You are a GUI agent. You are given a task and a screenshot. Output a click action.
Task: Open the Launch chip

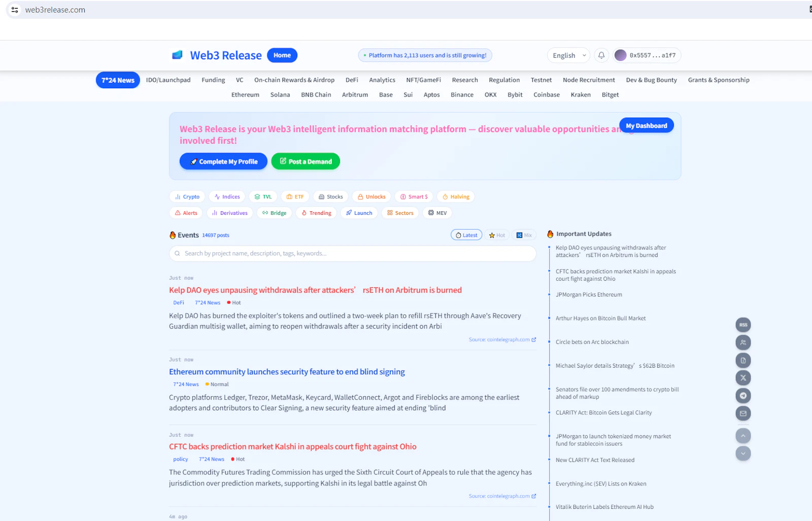tap(359, 213)
